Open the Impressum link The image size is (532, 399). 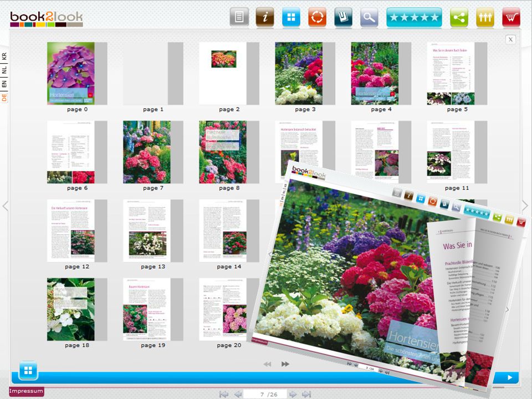(x=26, y=391)
